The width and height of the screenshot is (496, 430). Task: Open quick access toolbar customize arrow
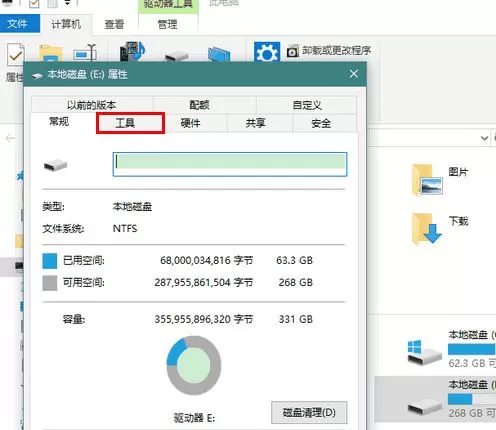tap(67, 3)
